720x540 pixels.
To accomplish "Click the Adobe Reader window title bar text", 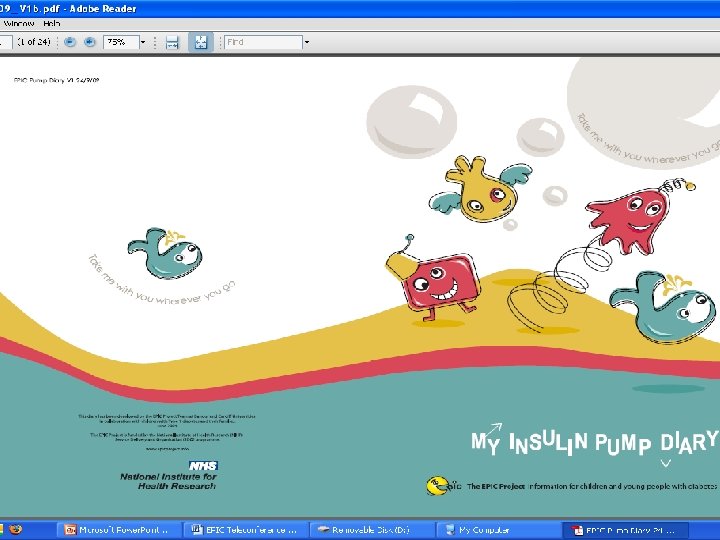I will (68, 8).
